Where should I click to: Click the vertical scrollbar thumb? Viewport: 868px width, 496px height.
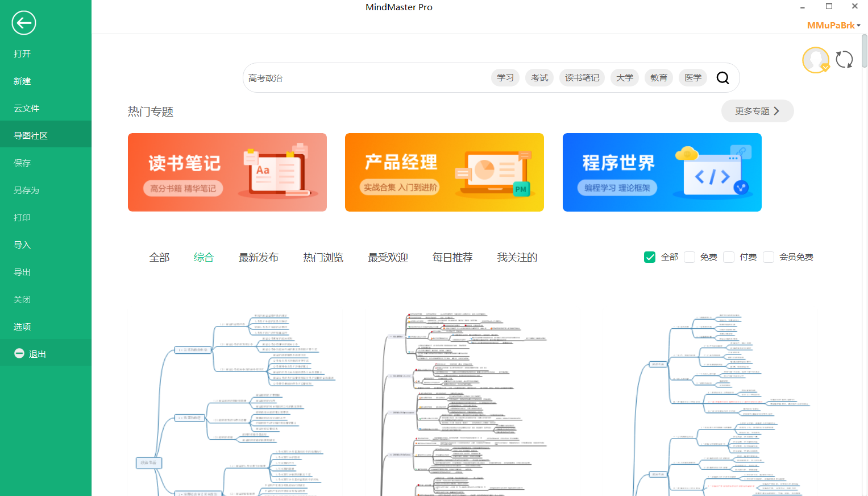pyautogui.click(x=865, y=51)
